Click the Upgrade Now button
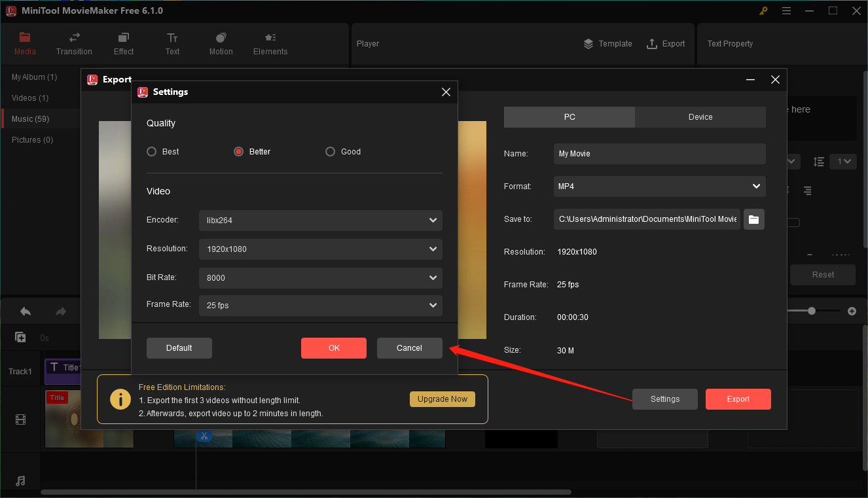 coord(443,399)
